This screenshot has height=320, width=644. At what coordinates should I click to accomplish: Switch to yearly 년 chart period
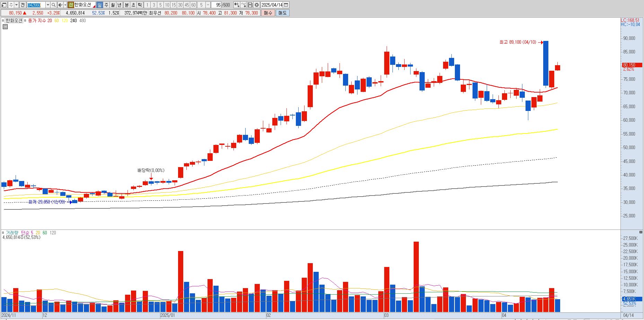(120, 5)
